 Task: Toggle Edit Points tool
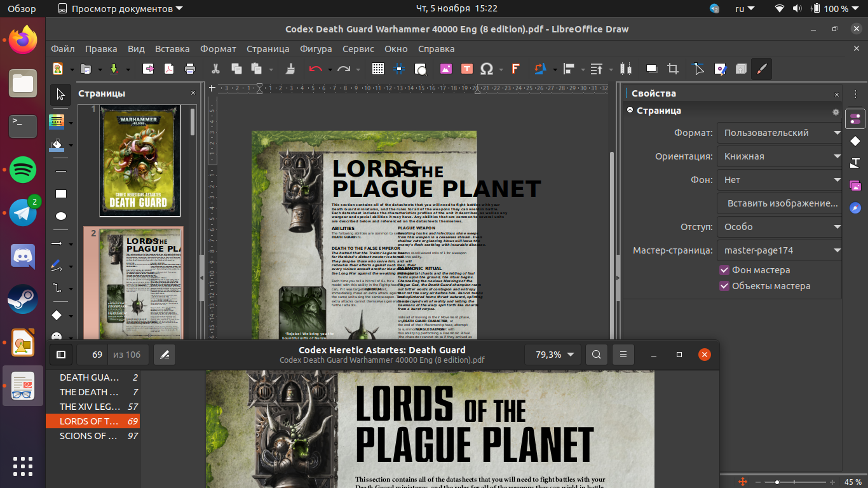698,69
